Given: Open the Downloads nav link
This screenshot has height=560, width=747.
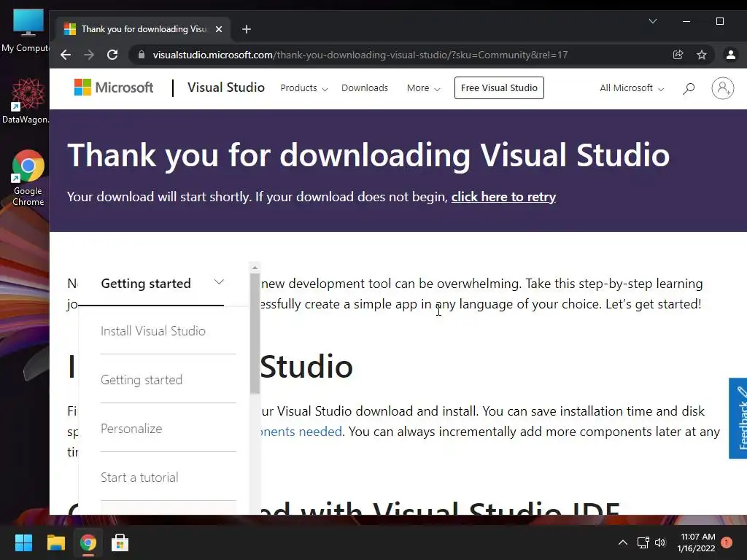Looking at the screenshot, I should click(365, 88).
